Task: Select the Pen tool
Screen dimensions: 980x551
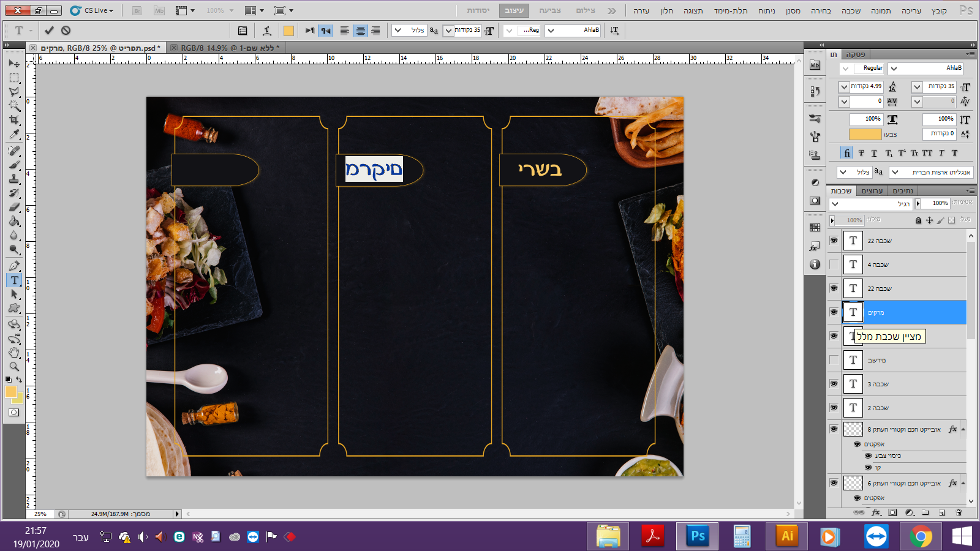Action: pos(14,266)
